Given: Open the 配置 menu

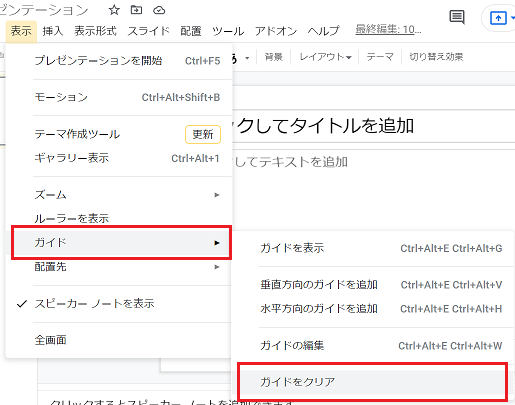Looking at the screenshot, I should point(191,31).
